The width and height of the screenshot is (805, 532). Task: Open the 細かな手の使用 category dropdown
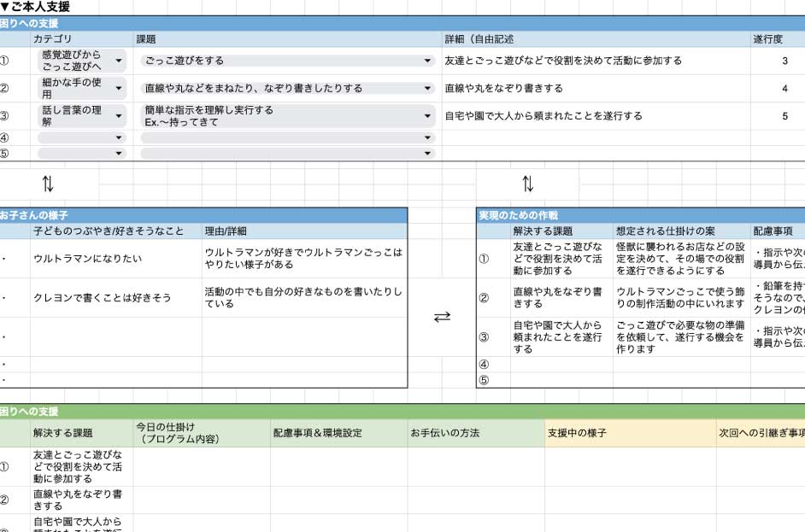119,88
